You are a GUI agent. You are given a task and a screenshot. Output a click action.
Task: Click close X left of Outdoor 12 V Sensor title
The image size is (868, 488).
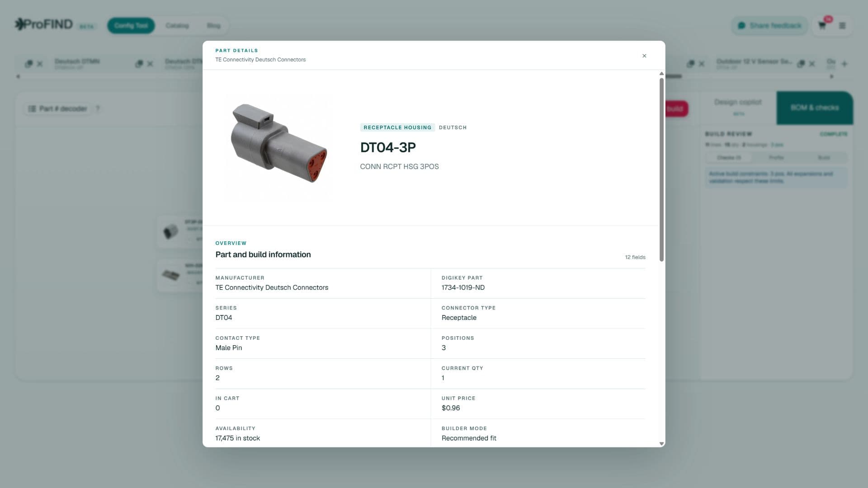coord(702,64)
